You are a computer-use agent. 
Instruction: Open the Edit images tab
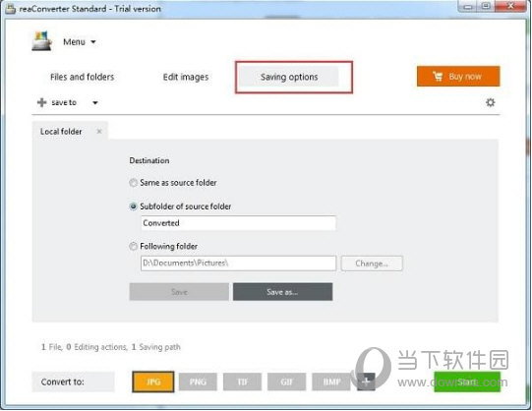pyautogui.click(x=186, y=77)
